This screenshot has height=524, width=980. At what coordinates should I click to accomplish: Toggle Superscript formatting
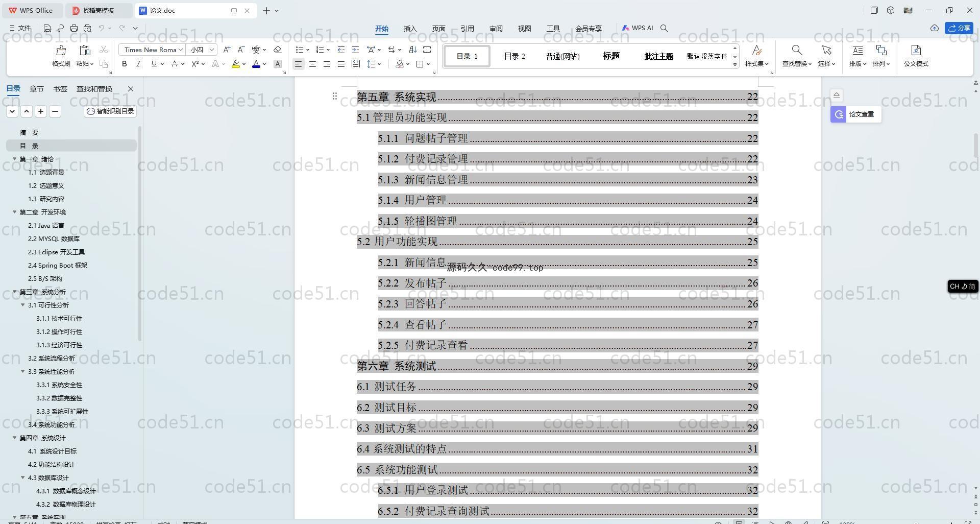coord(194,64)
